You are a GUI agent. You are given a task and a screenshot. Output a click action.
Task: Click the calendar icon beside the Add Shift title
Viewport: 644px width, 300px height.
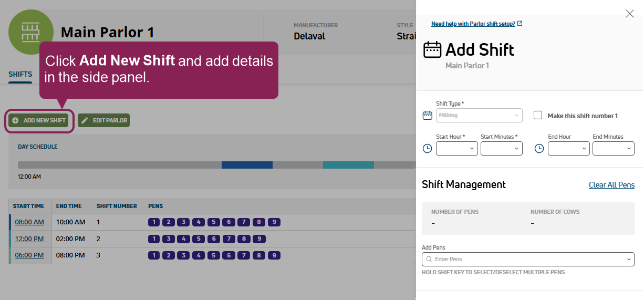pyautogui.click(x=432, y=50)
